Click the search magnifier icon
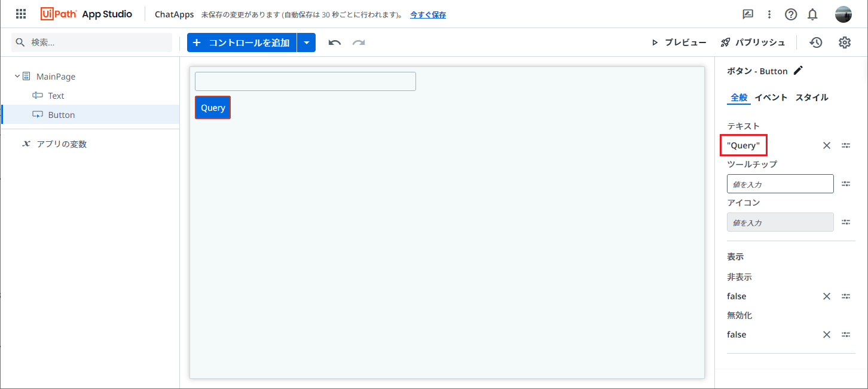The image size is (868, 389). pyautogui.click(x=20, y=42)
